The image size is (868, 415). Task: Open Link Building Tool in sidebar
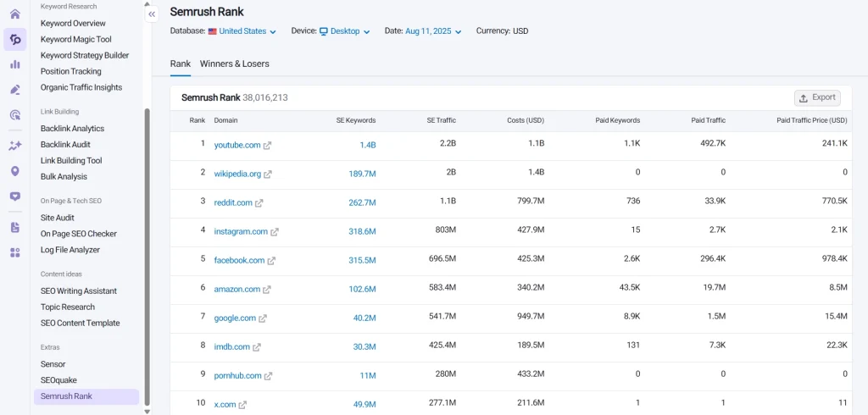pos(71,160)
